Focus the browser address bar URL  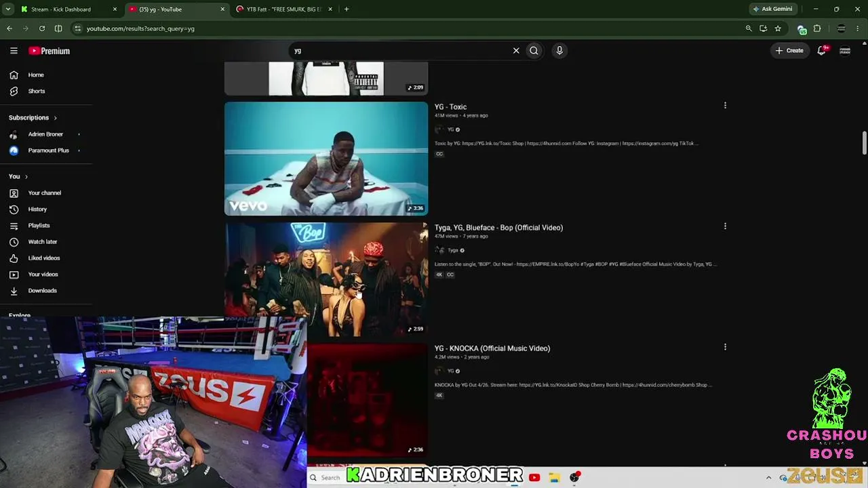(140, 28)
